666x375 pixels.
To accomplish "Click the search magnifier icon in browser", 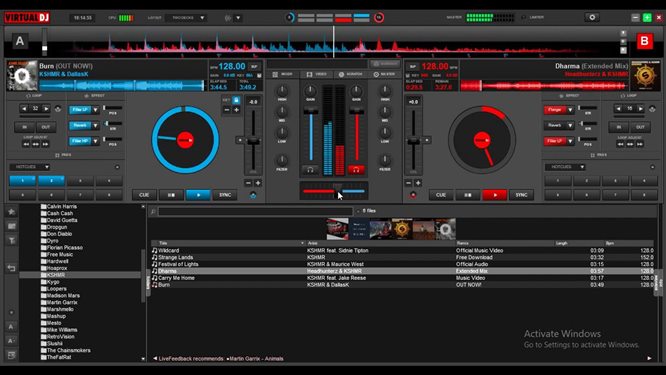I will click(x=153, y=211).
